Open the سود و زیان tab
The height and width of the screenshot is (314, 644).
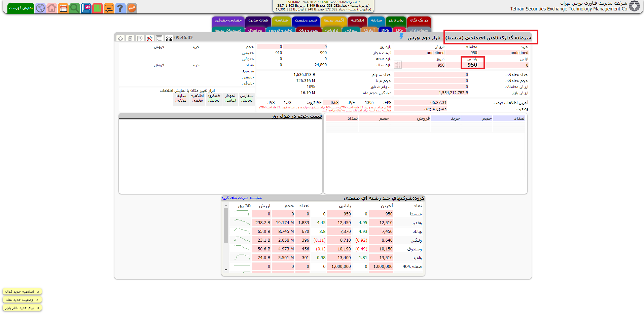[309, 30]
